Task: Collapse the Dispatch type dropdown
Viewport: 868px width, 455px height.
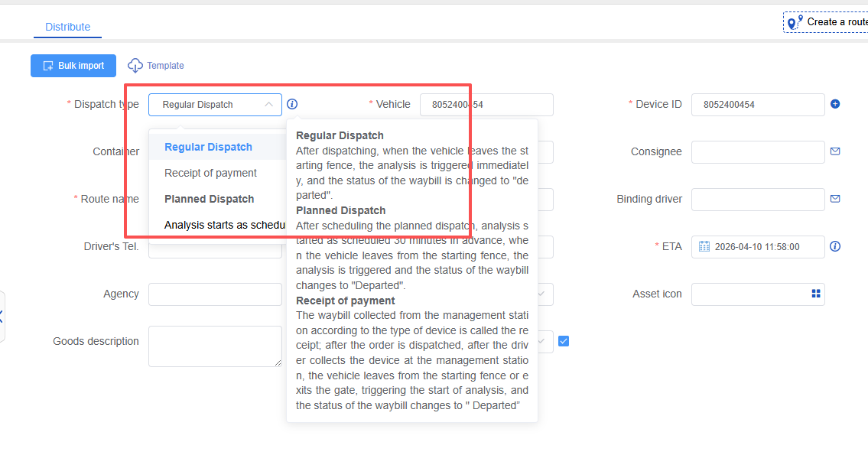Action: [268, 105]
